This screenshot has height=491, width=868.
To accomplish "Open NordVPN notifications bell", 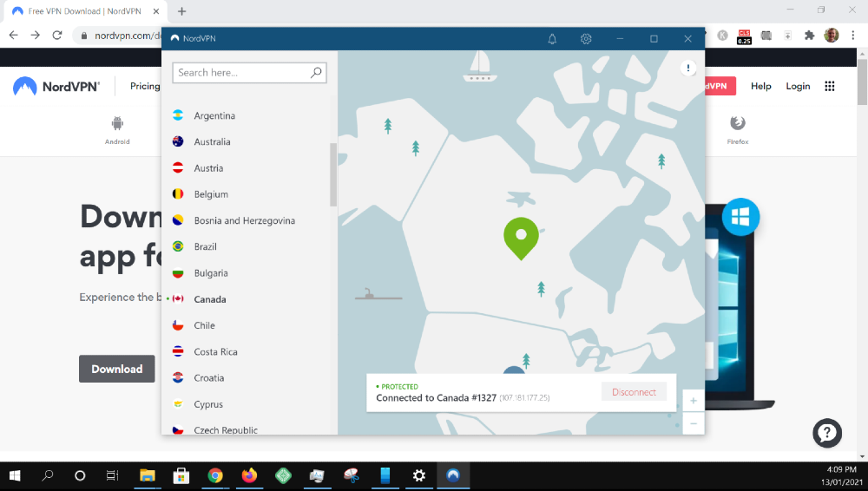I will (x=552, y=39).
